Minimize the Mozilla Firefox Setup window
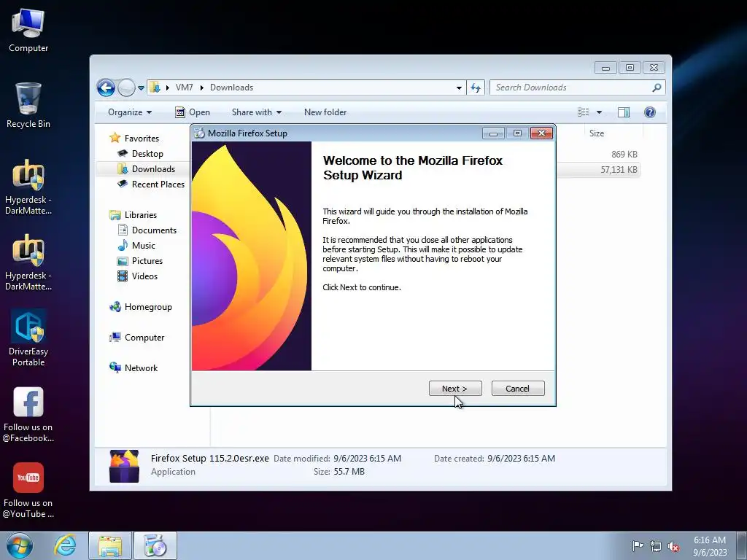747x560 pixels. 493,133
